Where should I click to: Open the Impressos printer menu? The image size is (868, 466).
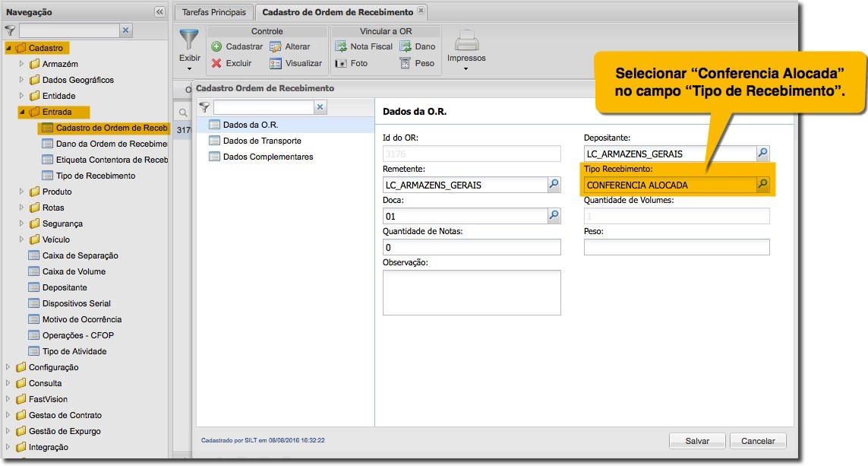coord(466,50)
